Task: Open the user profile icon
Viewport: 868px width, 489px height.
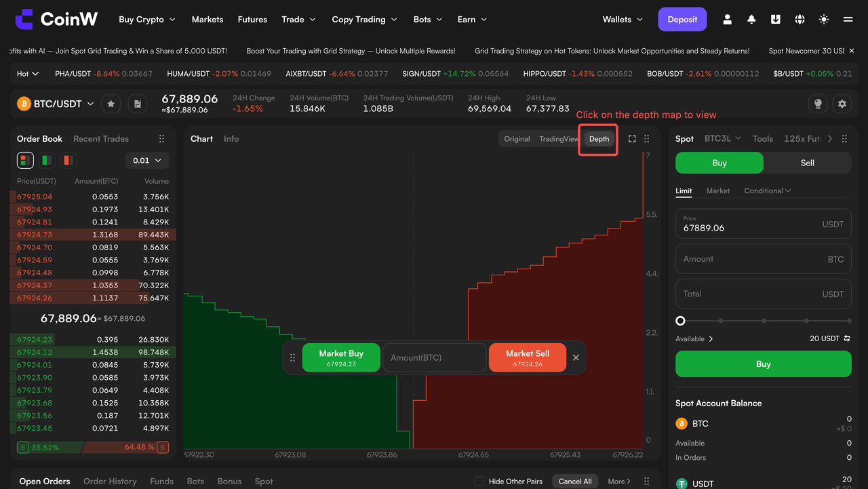Action: 727,20
